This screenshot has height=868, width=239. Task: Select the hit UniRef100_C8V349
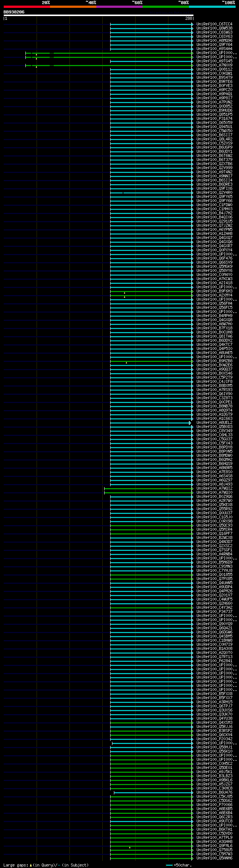(214, 431)
